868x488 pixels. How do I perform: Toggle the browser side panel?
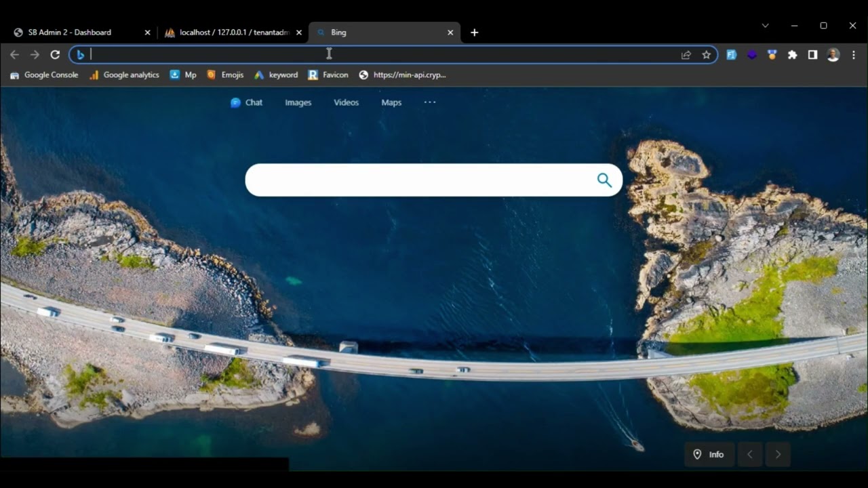812,55
